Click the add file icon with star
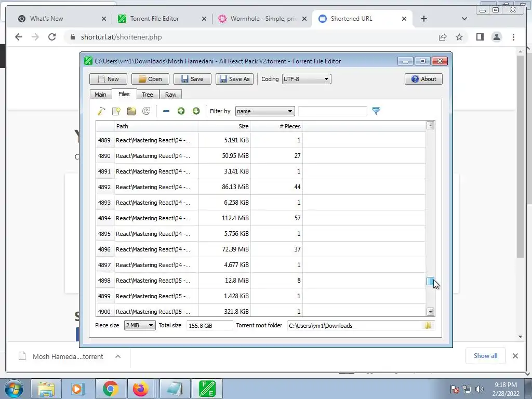The image size is (532, 399). pos(116,111)
